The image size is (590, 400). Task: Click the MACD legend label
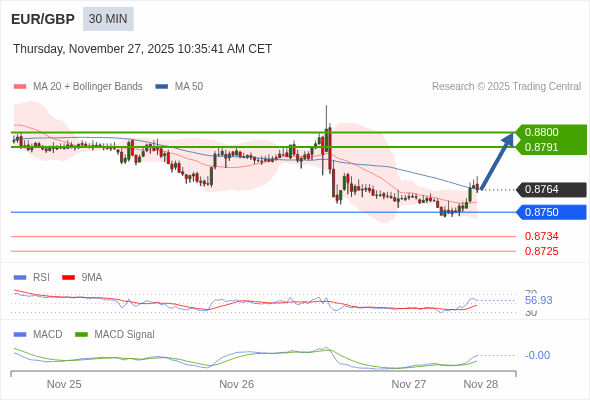(x=48, y=335)
